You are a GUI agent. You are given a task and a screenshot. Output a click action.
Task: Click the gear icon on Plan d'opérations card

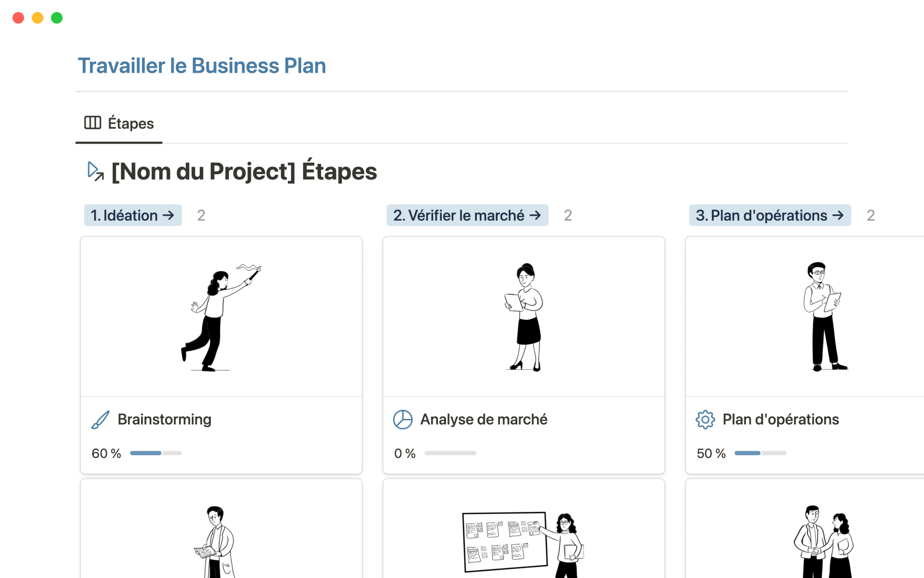tap(705, 419)
